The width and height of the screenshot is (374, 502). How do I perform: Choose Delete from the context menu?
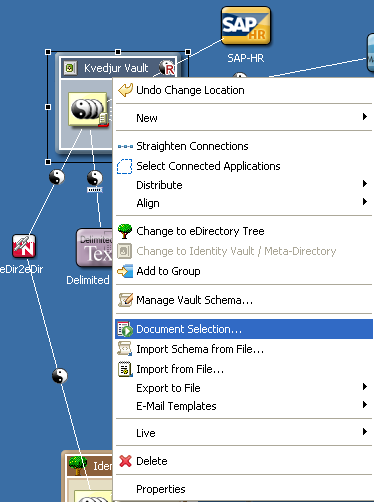point(244,461)
